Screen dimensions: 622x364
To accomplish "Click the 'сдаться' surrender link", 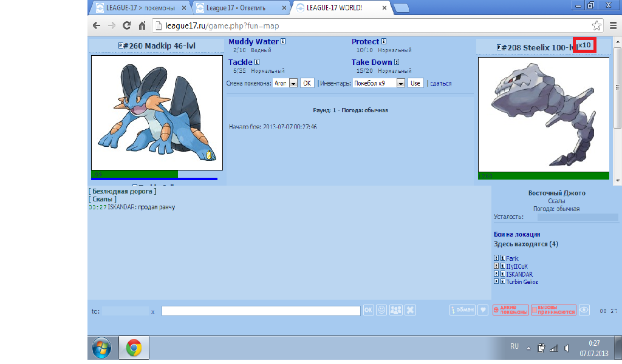I will [441, 83].
